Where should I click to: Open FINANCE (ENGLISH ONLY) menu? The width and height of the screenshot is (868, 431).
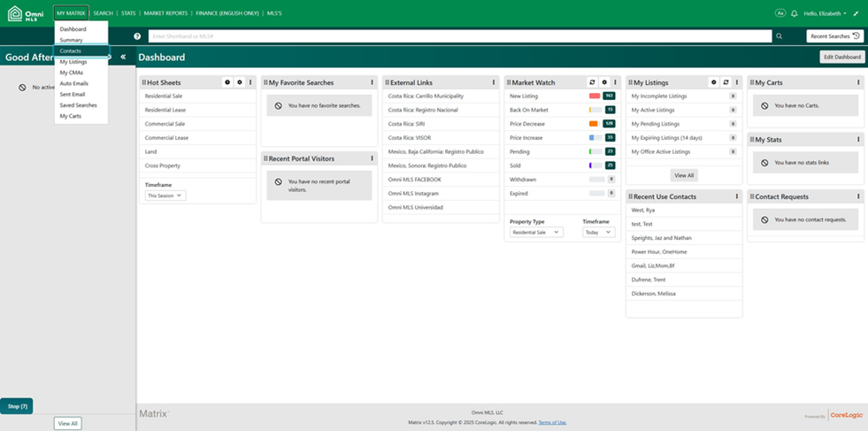[227, 13]
